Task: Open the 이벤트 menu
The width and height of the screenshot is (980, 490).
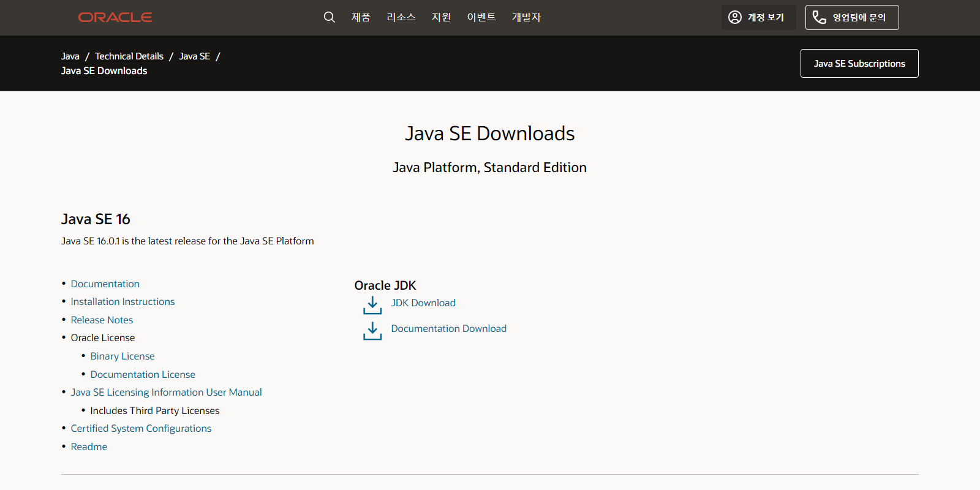Action: point(481,17)
